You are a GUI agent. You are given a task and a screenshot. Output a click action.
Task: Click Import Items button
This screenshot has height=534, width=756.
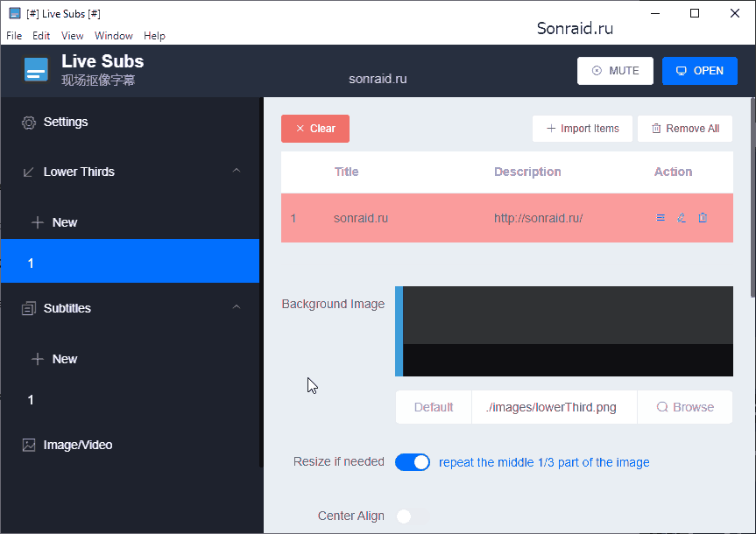583,129
